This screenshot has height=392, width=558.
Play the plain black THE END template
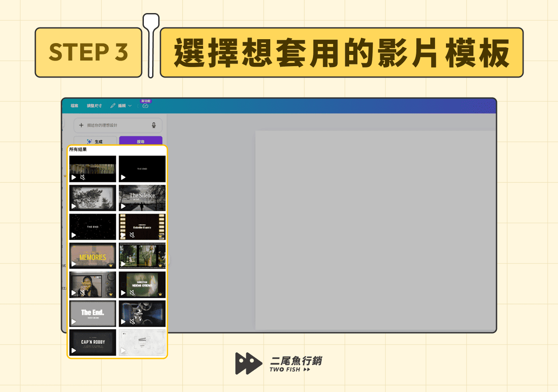[123, 177]
